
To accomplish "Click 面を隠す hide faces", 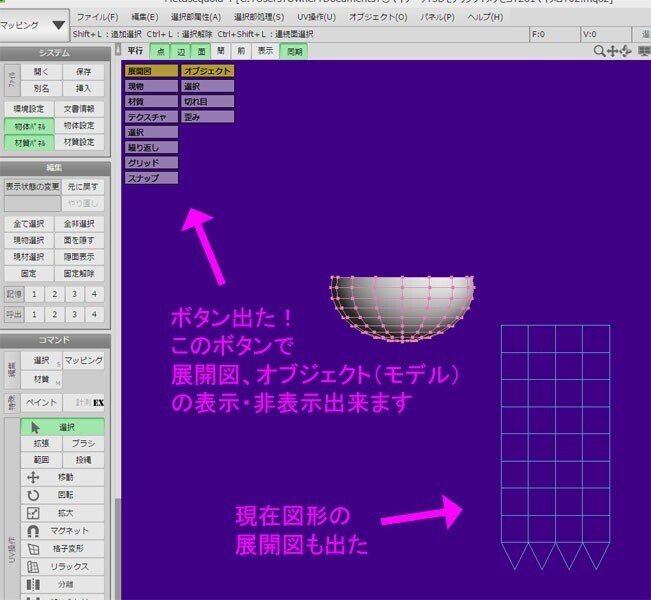I will coord(79,240).
